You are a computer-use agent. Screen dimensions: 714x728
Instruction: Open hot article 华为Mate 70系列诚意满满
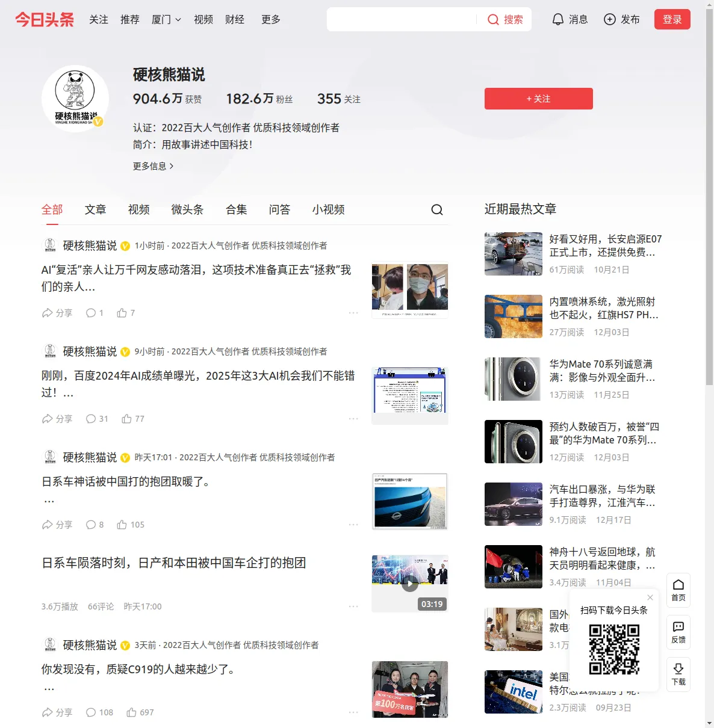603,371
